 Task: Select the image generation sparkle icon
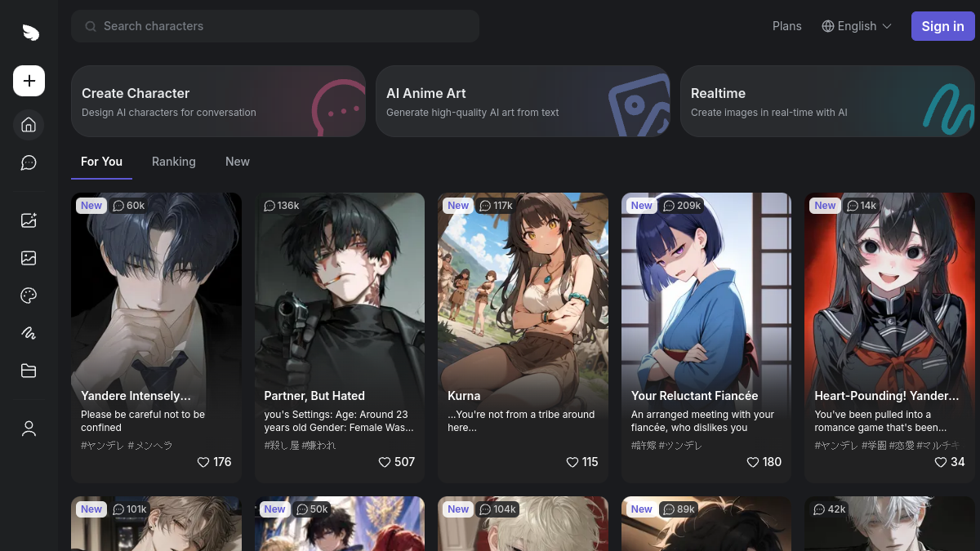29,220
